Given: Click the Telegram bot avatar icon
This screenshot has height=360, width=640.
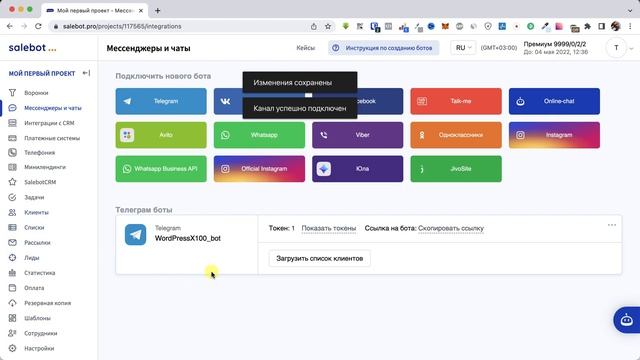Looking at the screenshot, I should point(136,234).
